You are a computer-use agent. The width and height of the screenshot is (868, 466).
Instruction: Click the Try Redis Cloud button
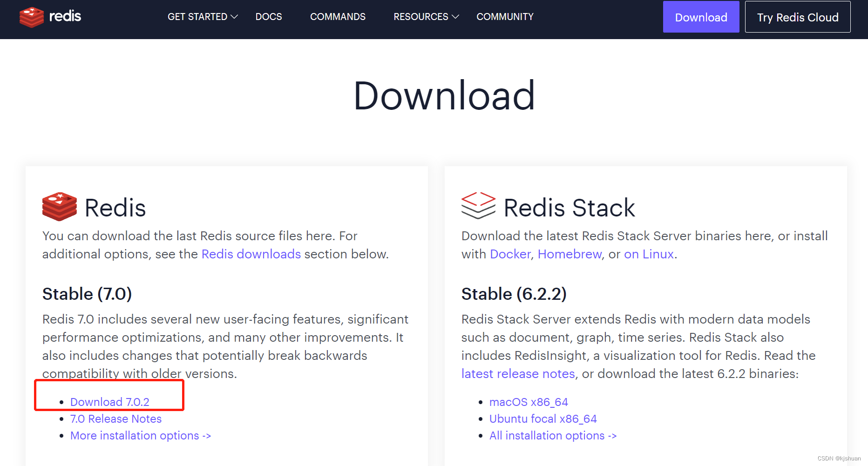(x=797, y=17)
